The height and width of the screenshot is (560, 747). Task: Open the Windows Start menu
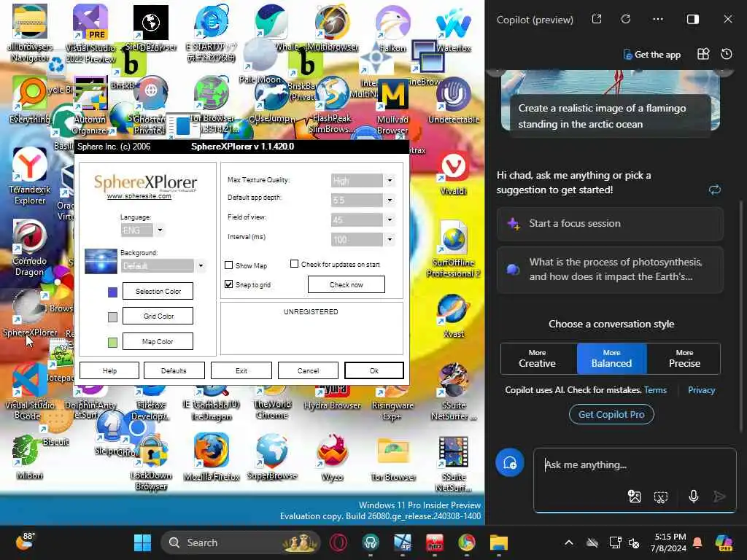[142, 542]
